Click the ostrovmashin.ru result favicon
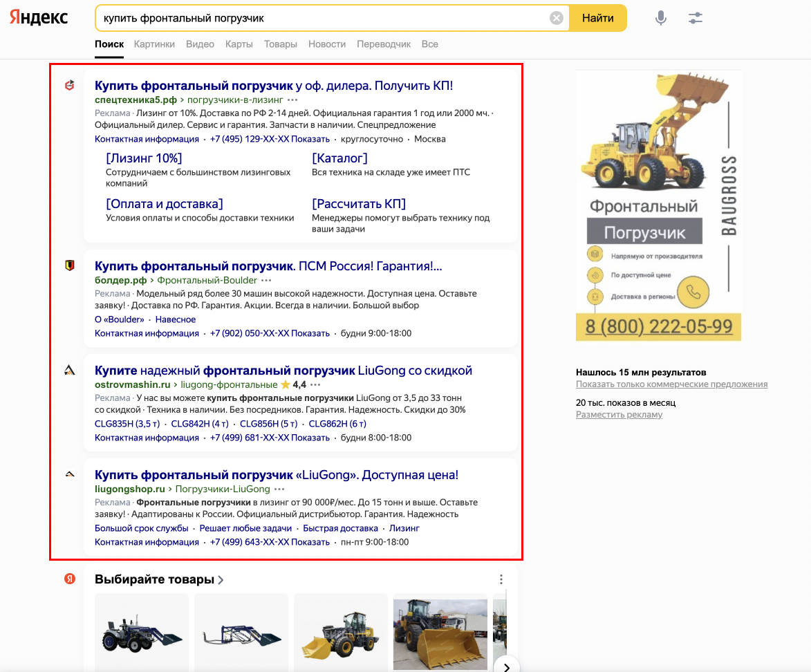 click(x=70, y=371)
